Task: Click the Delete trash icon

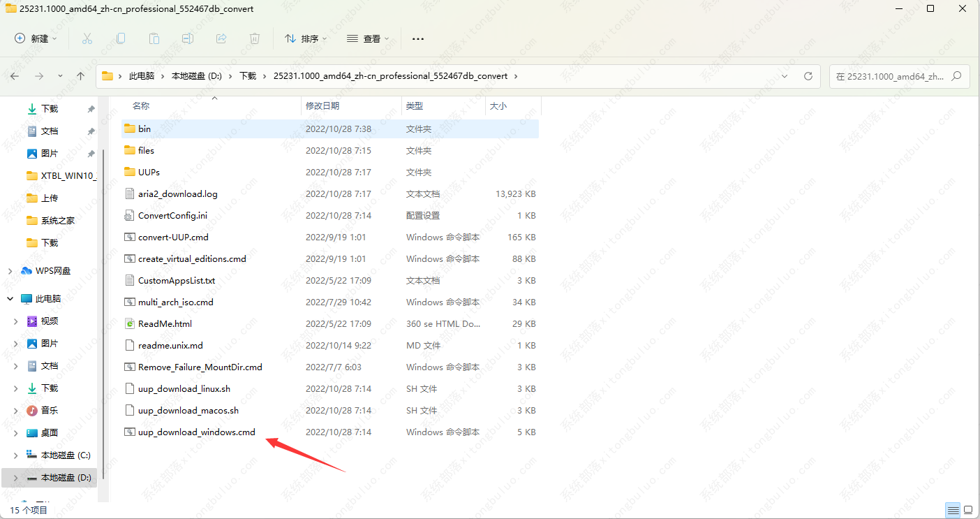Action: click(x=255, y=38)
